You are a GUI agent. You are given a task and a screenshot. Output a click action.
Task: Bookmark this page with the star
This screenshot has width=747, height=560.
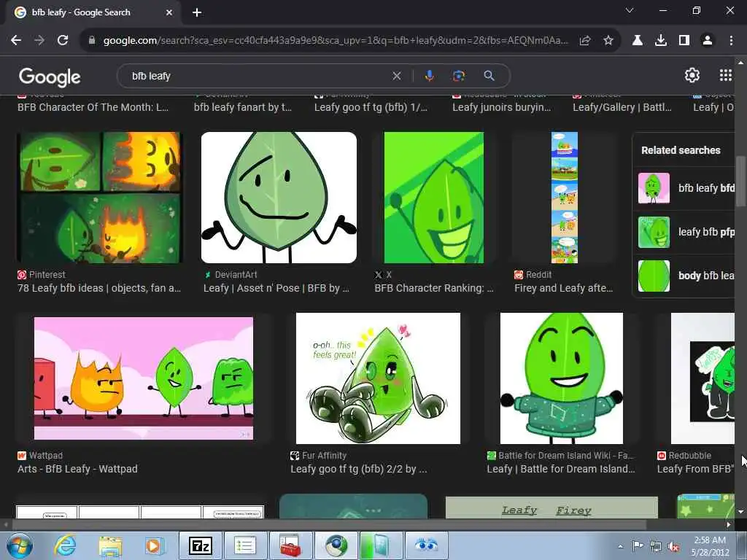tap(608, 41)
